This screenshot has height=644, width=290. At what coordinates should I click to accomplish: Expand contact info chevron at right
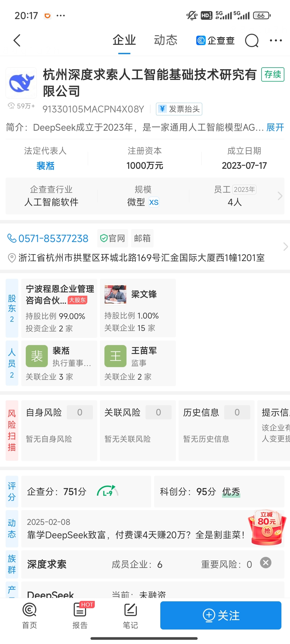click(285, 247)
